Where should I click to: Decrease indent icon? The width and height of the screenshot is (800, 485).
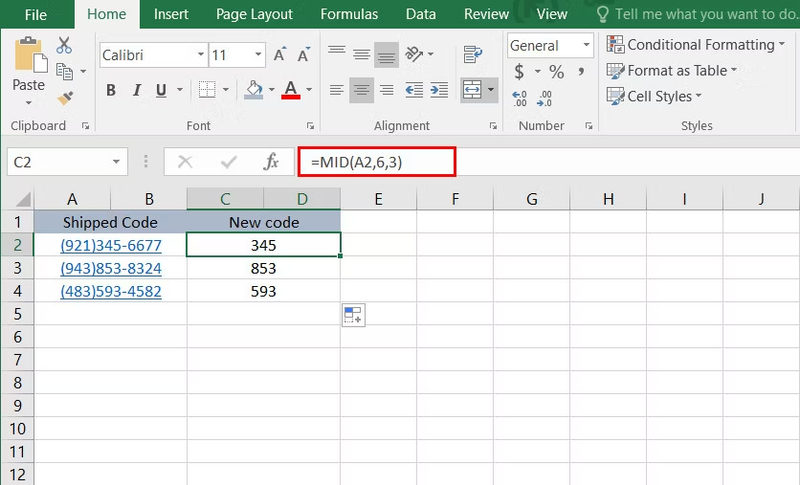[x=414, y=90]
